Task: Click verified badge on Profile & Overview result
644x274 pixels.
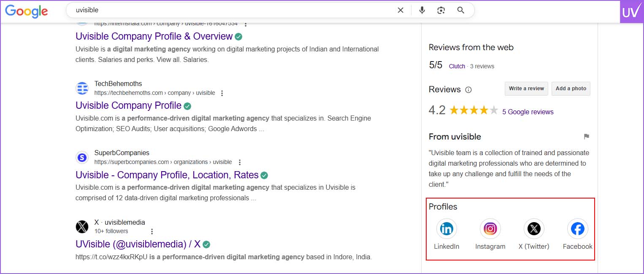Action: 238,37
